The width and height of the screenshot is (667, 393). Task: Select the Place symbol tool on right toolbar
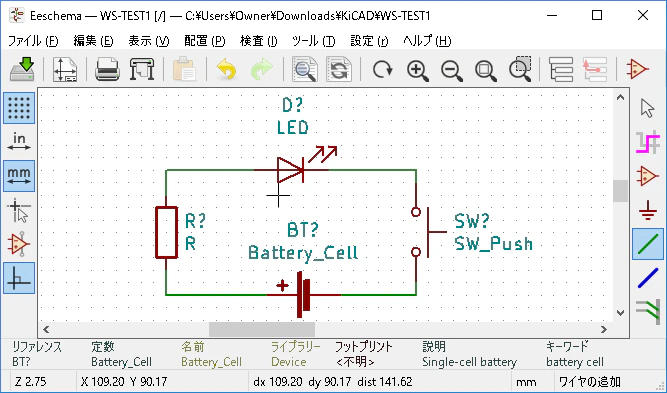(647, 176)
